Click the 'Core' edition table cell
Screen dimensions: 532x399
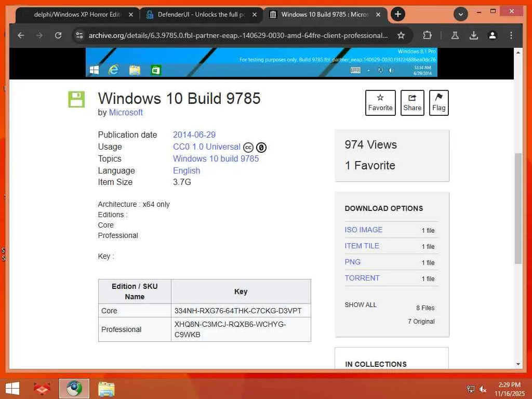[135, 311]
